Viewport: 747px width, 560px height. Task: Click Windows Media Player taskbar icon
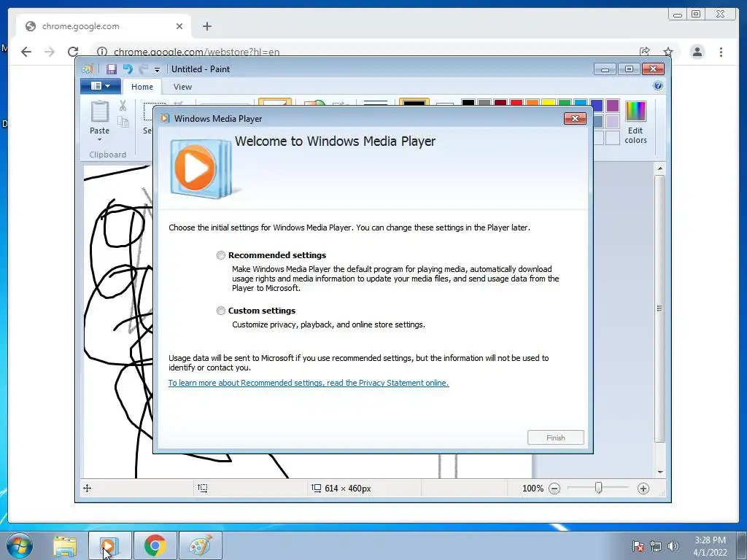click(x=109, y=545)
